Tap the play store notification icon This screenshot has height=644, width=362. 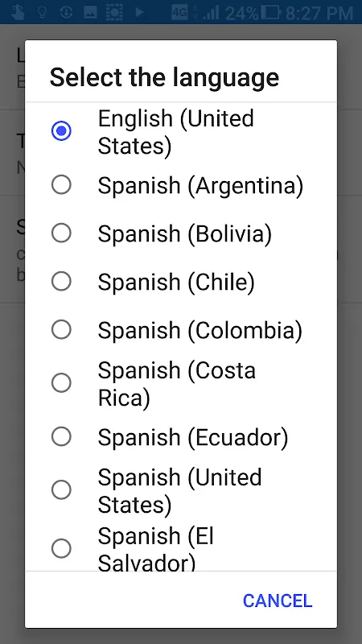click(139, 12)
